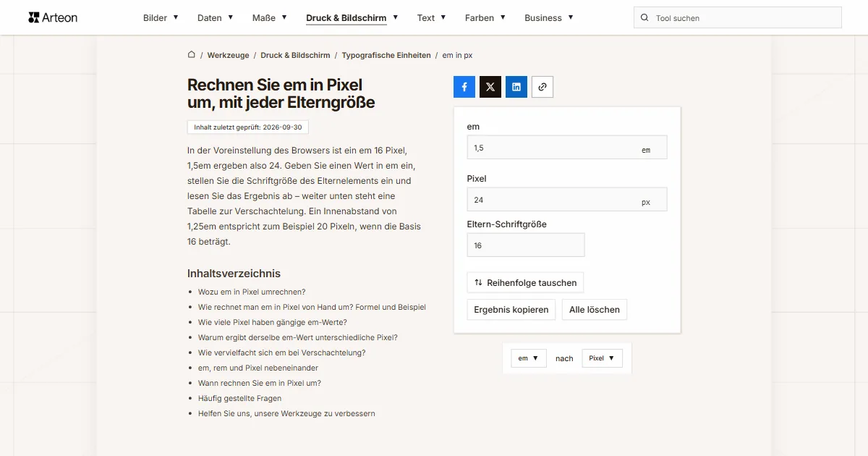Open the source unit em dropdown

tap(529, 358)
